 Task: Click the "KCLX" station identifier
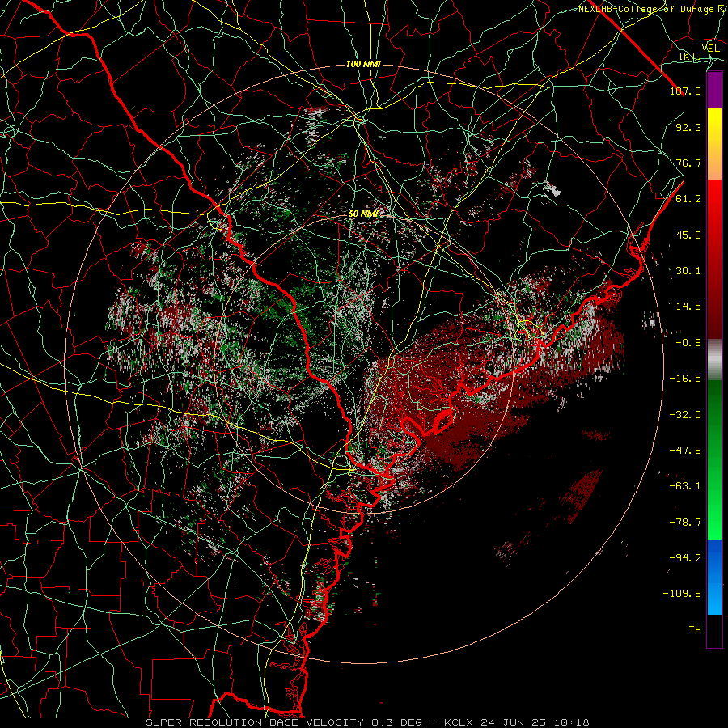point(459,722)
